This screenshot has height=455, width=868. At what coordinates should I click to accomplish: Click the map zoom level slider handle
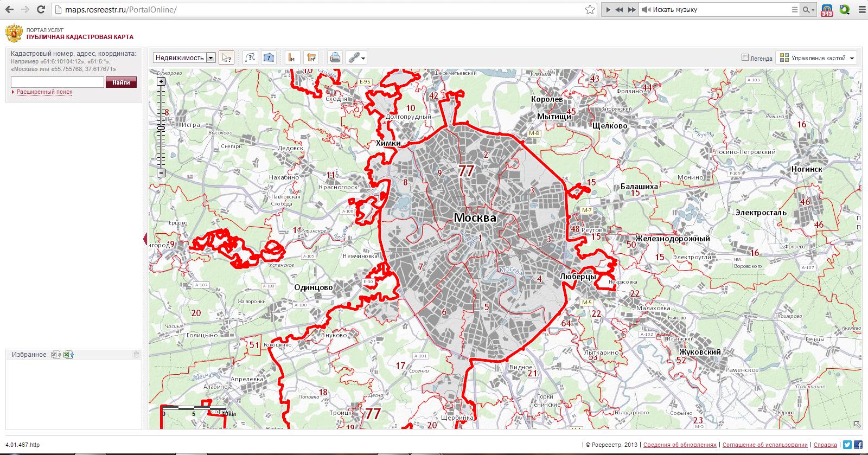[161, 127]
